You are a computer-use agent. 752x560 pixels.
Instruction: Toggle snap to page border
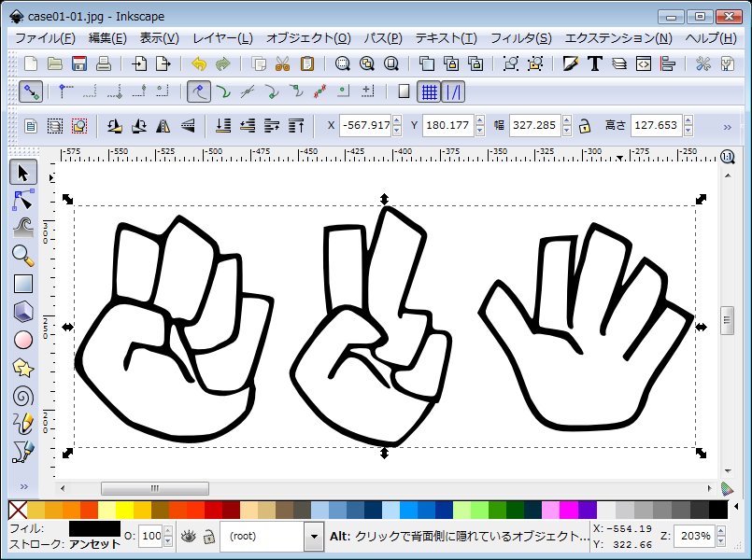pos(404,91)
